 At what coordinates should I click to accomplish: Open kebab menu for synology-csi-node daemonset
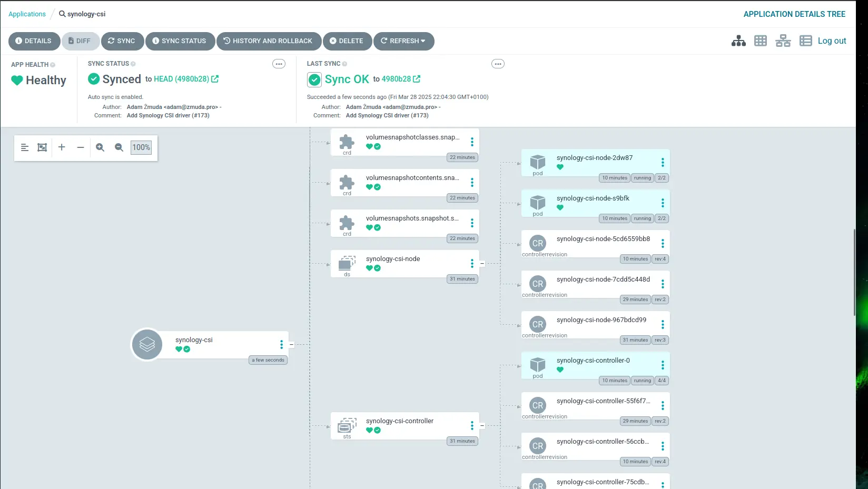pyautogui.click(x=472, y=264)
